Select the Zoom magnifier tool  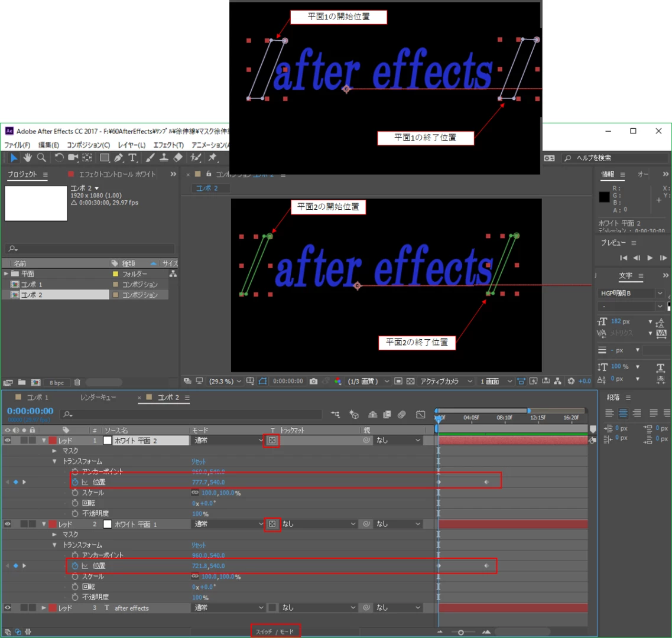(x=41, y=158)
